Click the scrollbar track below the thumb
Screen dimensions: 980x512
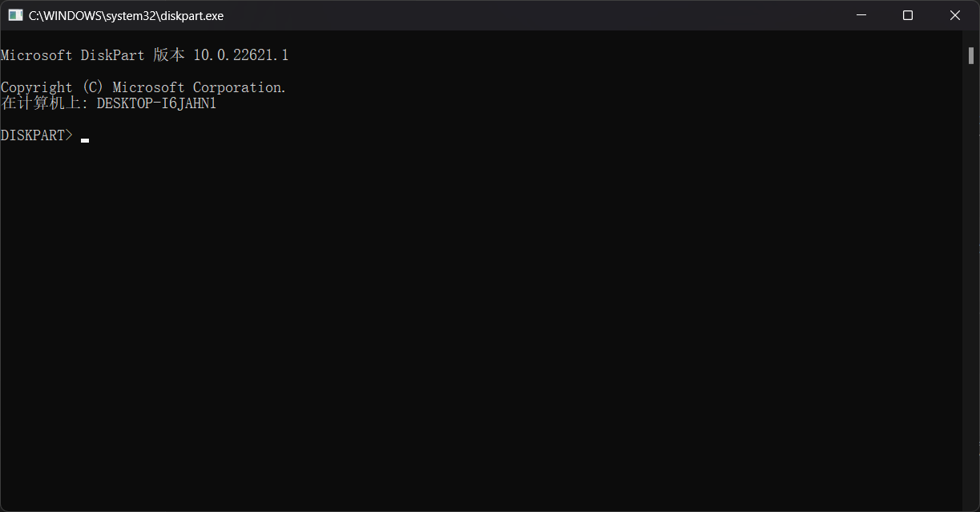(x=970, y=280)
